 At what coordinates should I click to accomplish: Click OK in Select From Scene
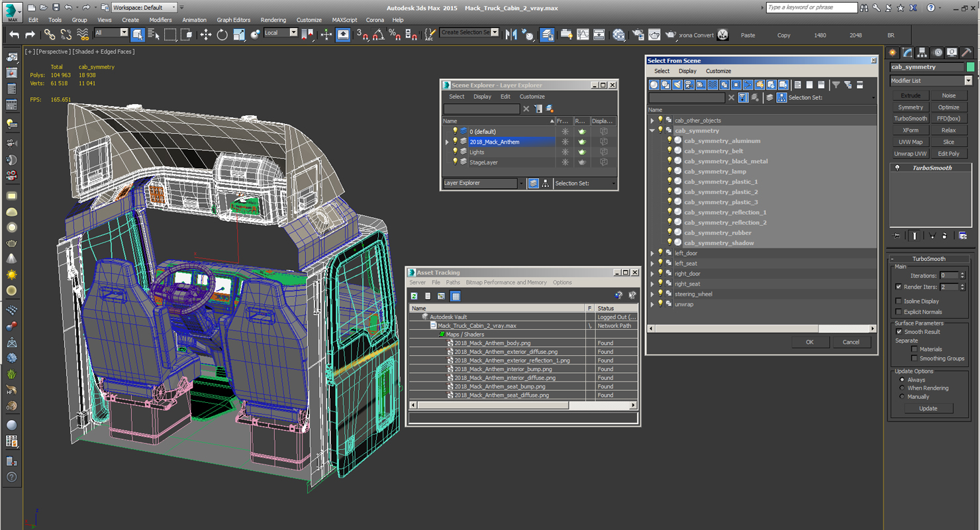coord(810,342)
